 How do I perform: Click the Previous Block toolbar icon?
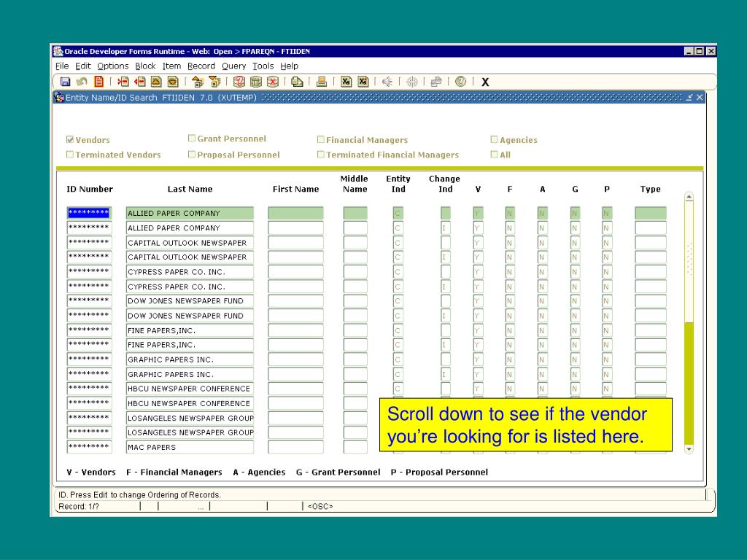click(x=198, y=82)
